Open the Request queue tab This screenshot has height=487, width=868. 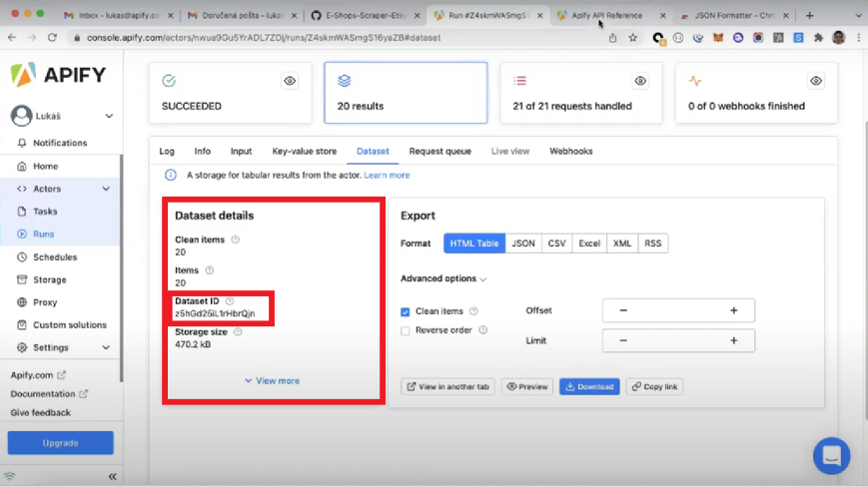[x=440, y=151]
